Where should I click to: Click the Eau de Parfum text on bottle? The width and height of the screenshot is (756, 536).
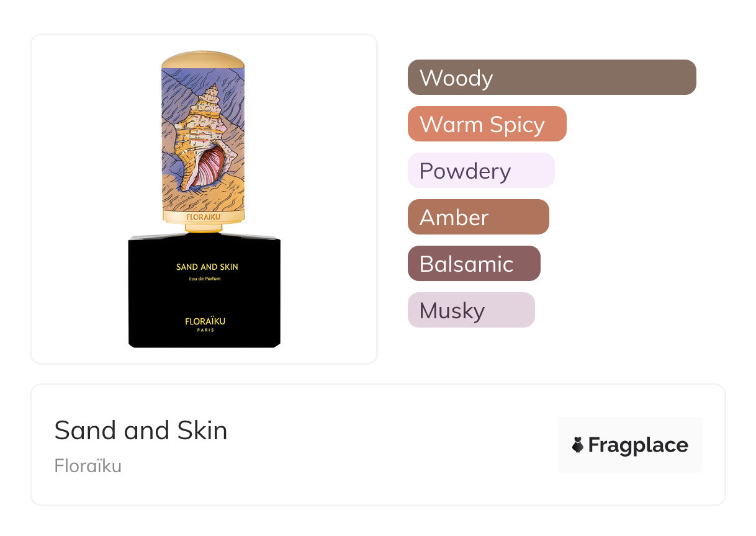[205, 279]
